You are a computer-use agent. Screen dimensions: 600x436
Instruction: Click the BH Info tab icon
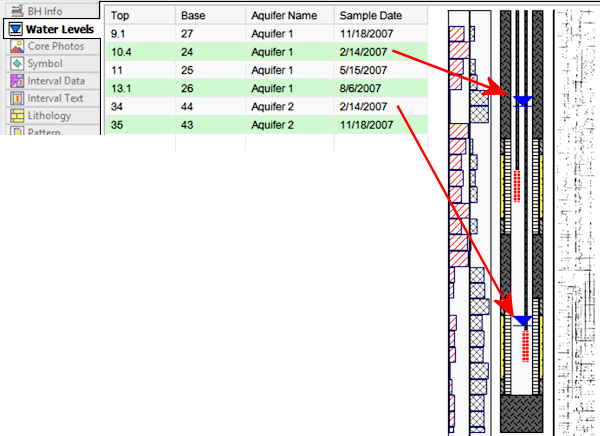pyautogui.click(x=17, y=11)
